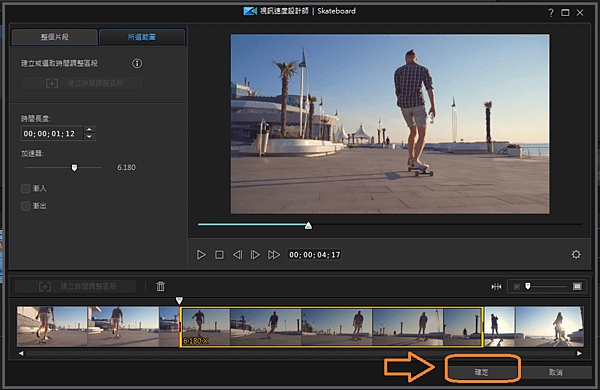Click the fit timeline to window icon

[x=496, y=286]
